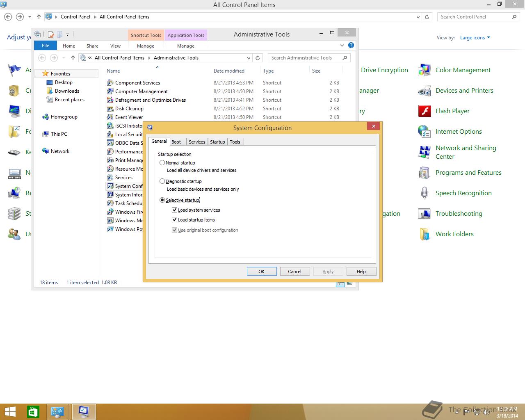This screenshot has width=525, height=420.
Task: Click OK in System Configuration
Action: (261, 272)
